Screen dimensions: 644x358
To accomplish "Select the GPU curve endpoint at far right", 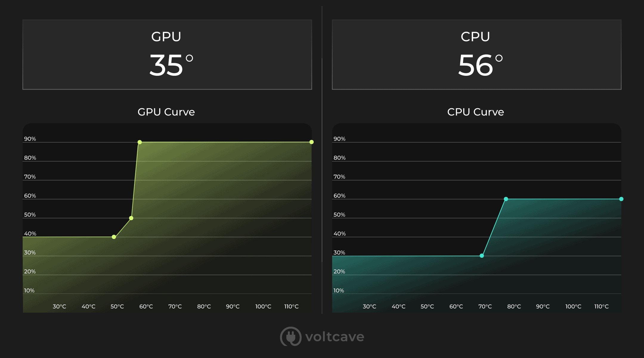I will pyautogui.click(x=312, y=142).
